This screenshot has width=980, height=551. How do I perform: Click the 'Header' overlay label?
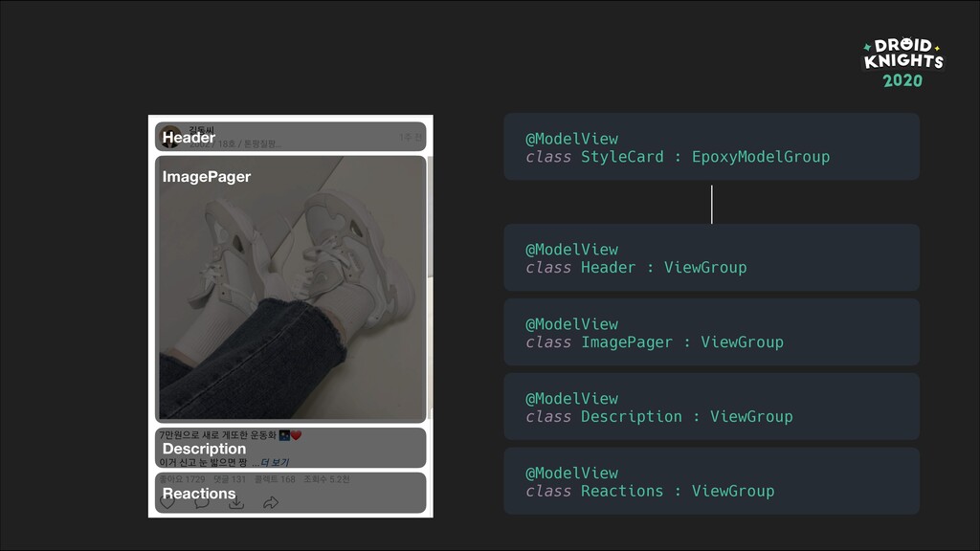[189, 137]
